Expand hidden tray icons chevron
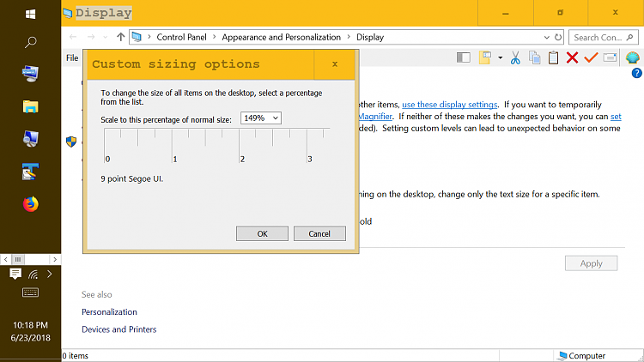 click(50, 274)
